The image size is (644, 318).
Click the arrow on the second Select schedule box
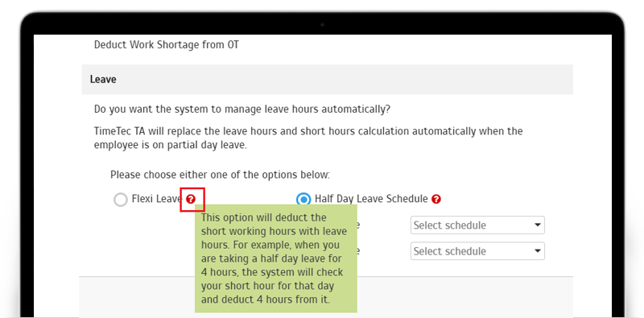coord(537,251)
